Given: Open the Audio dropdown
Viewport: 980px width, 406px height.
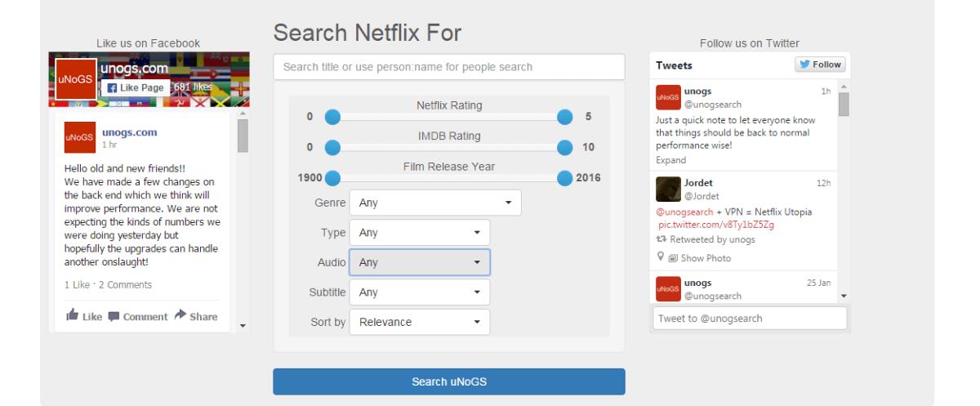Looking at the screenshot, I should pos(420,262).
